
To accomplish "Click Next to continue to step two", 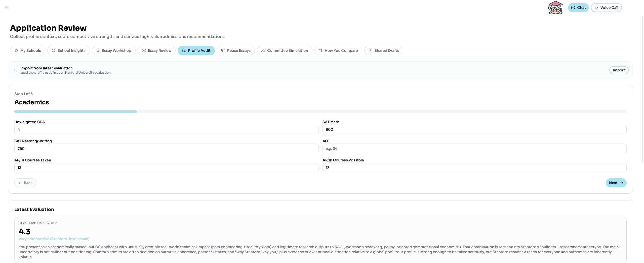I will [x=616, y=183].
